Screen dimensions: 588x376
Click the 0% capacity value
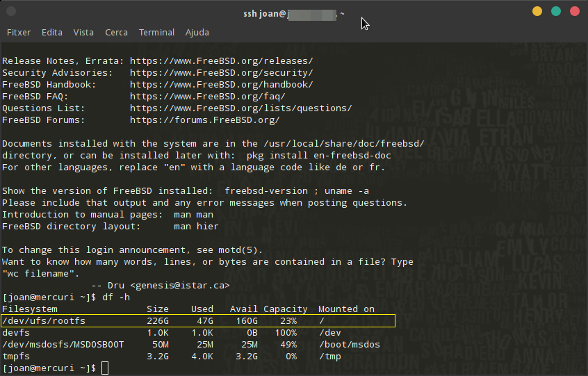(x=291, y=357)
